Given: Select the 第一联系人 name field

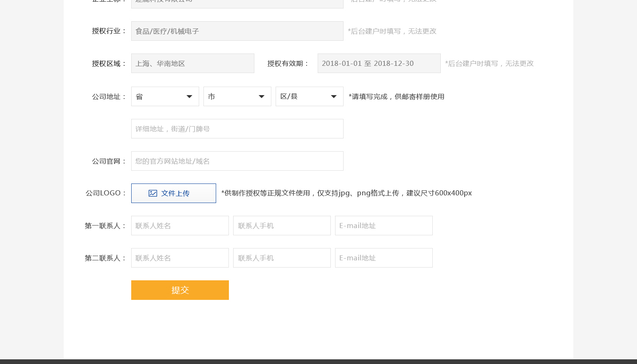Looking at the screenshot, I should tap(180, 226).
